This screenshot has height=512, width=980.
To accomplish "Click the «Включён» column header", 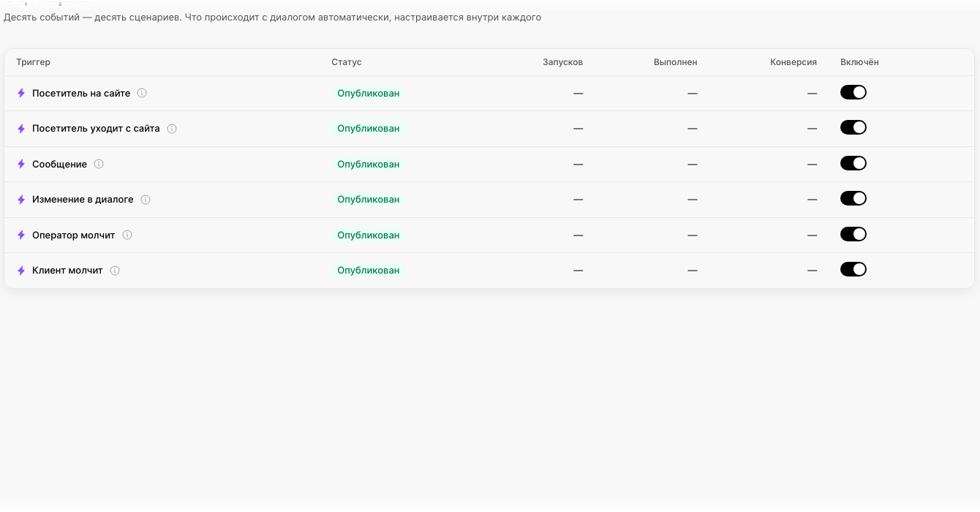I will click(859, 62).
